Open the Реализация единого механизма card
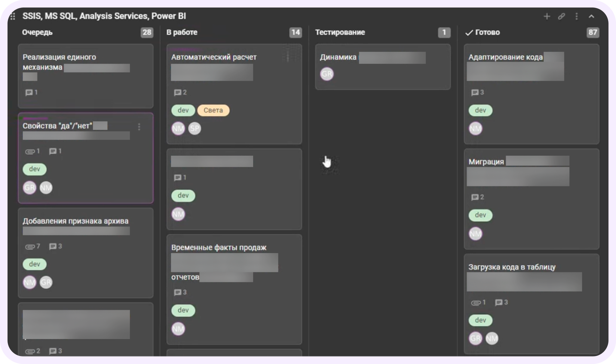The height and width of the screenshot is (364, 616). click(x=86, y=76)
